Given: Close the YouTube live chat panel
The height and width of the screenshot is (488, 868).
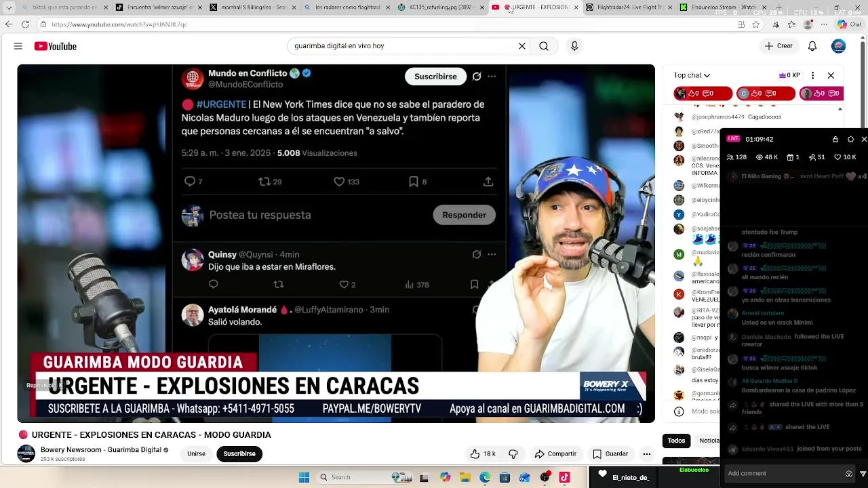Looking at the screenshot, I should coord(831,75).
